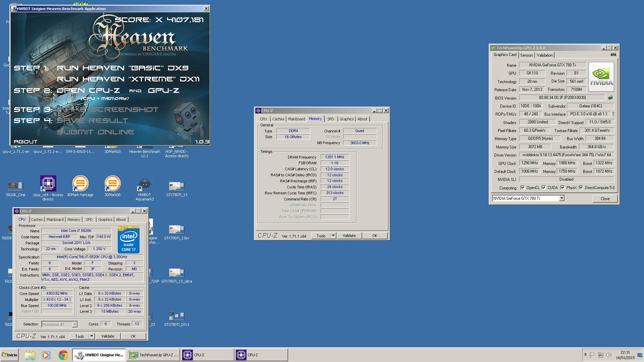This screenshot has height=362, width=644.
Task: Click the Intel Core i7 logo in CPU-Z
Action: [128, 240]
